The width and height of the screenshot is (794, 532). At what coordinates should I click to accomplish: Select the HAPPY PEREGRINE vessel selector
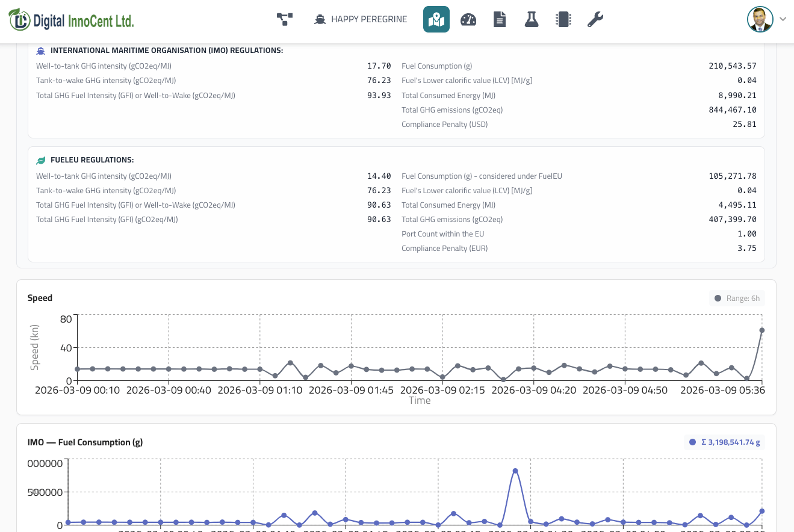click(361, 19)
